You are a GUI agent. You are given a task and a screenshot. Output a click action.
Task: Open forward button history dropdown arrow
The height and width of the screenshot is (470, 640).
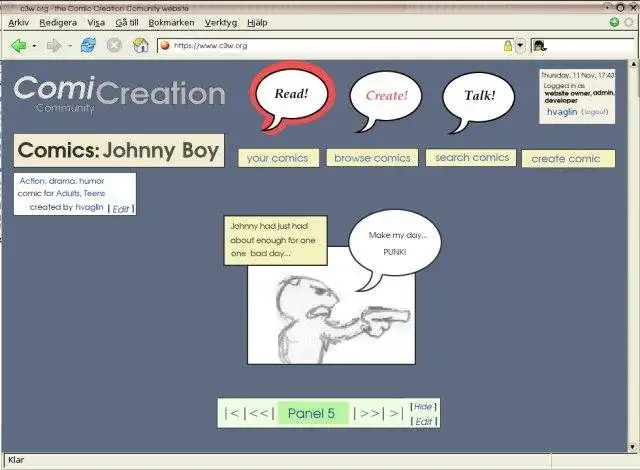[70, 46]
